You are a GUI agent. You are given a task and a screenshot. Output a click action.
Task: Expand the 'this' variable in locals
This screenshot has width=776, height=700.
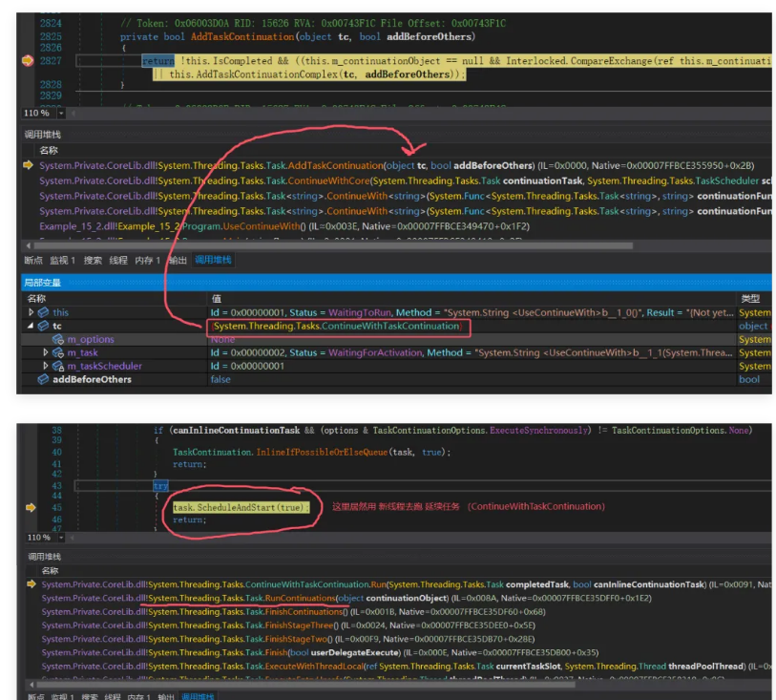tap(31, 312)
